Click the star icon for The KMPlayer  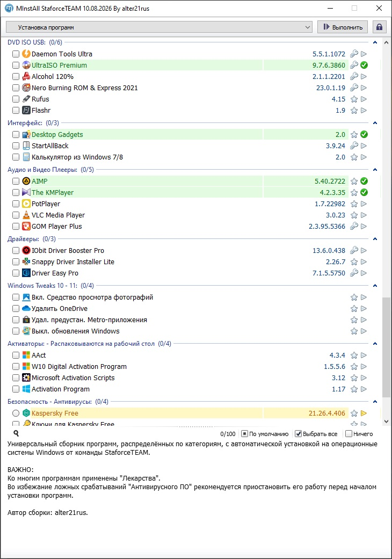pyautogui.click(x=354, y=193)
